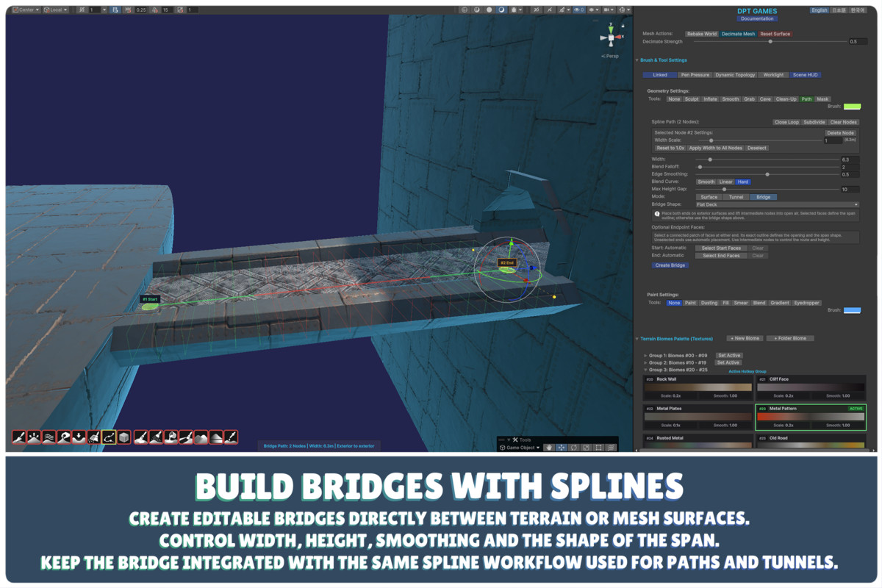
Task: Select the Eyedropper icon in HUD
Action: point(231,437)
